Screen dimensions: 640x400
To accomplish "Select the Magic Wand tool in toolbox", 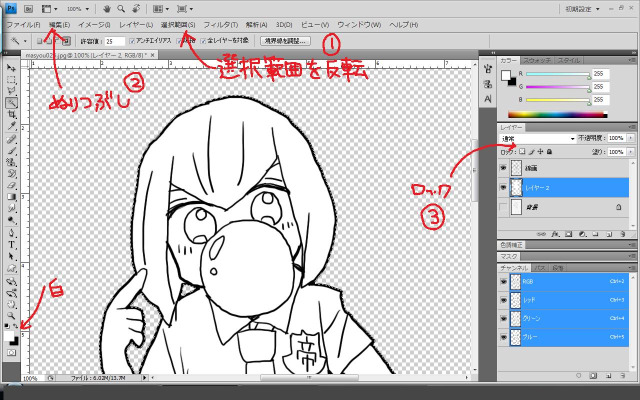I will 11,102.
